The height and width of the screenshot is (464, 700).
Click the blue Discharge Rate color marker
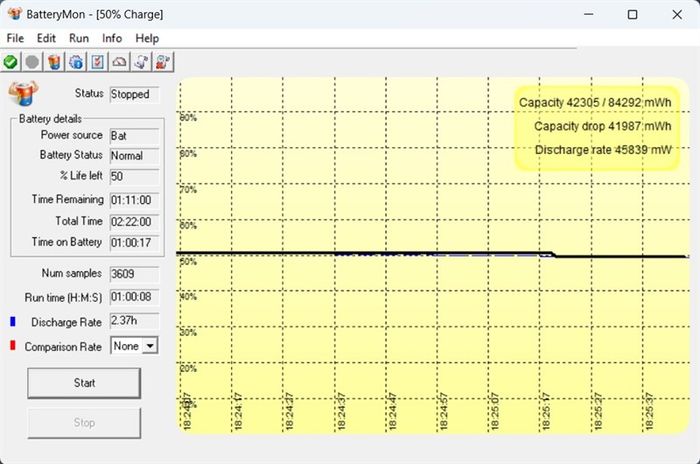(13, 322)
